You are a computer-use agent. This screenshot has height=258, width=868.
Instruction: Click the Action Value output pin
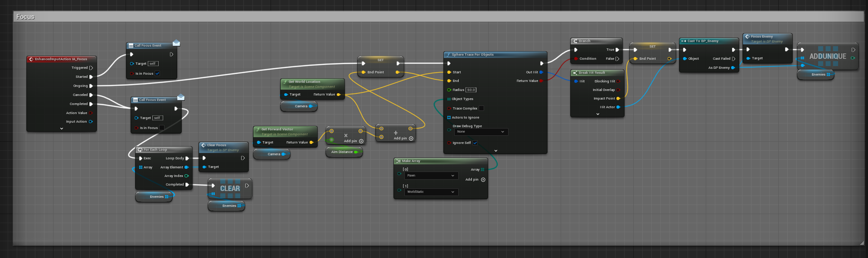pyautogui.click(x=91, y=113)
